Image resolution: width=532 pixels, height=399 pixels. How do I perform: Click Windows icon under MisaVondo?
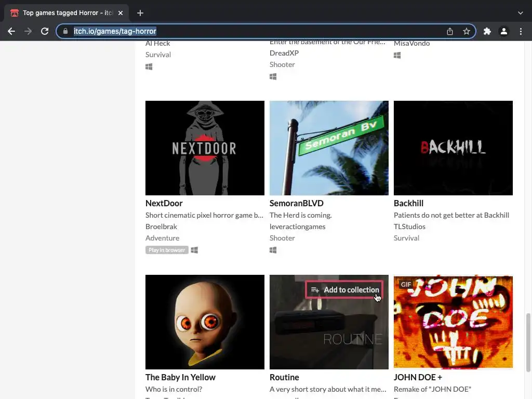(397, 55)
